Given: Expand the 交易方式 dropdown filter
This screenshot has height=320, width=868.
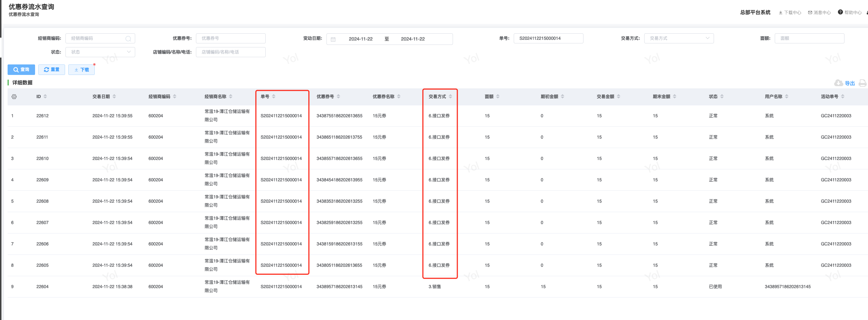Looking at the screenshot, I should pos(679,38).
